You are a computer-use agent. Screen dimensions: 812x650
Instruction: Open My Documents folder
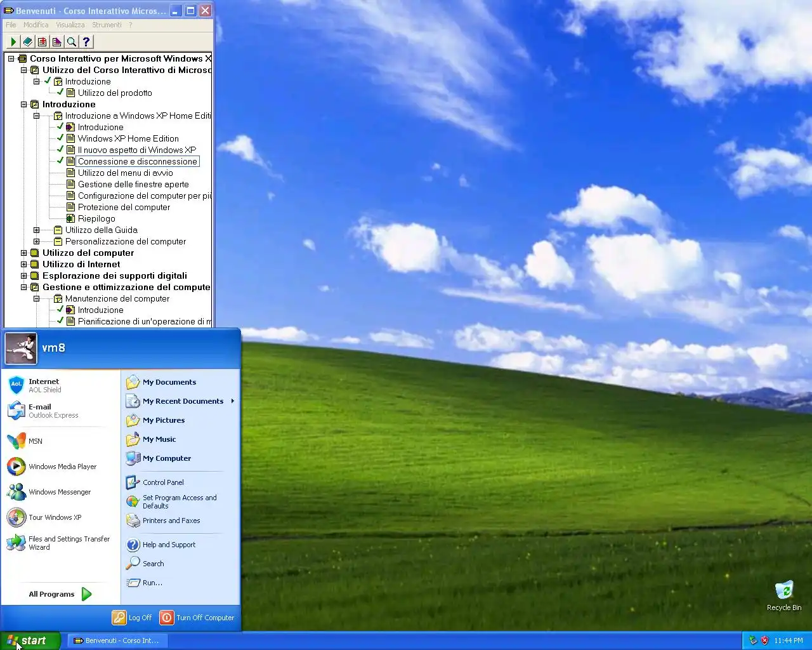[181, 382]
